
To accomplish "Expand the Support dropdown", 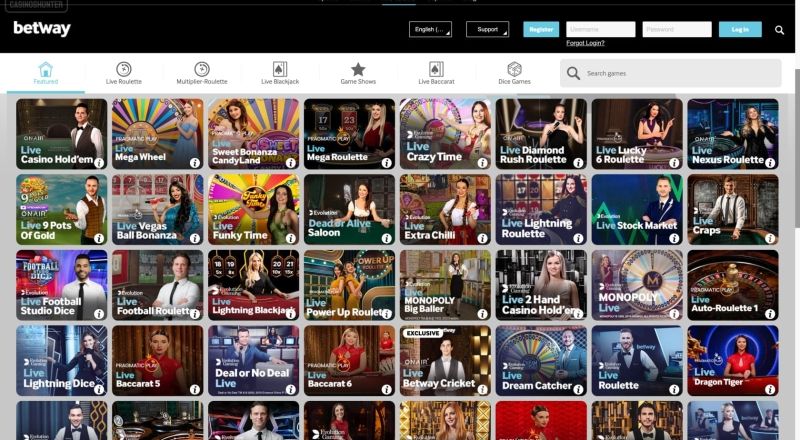I will [487, 29].
